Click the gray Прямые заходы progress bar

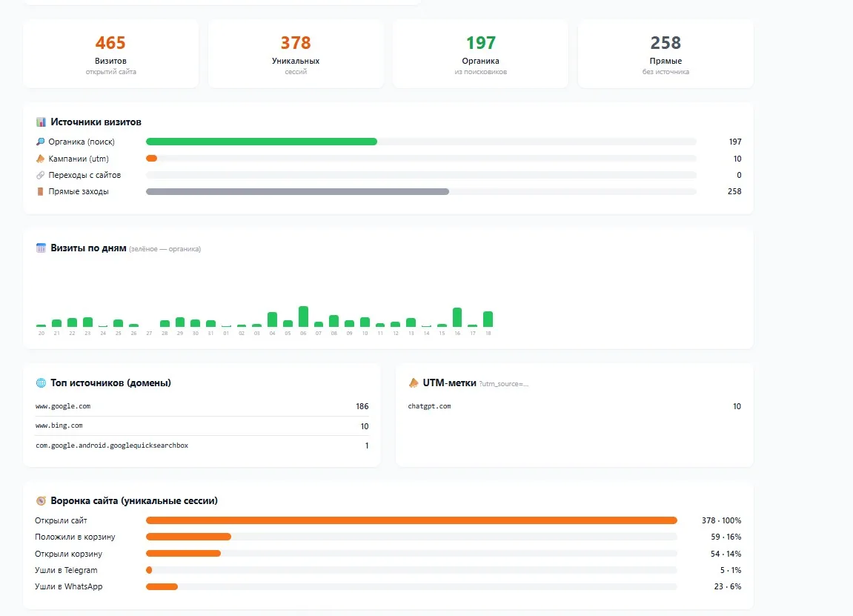[298, 191]
